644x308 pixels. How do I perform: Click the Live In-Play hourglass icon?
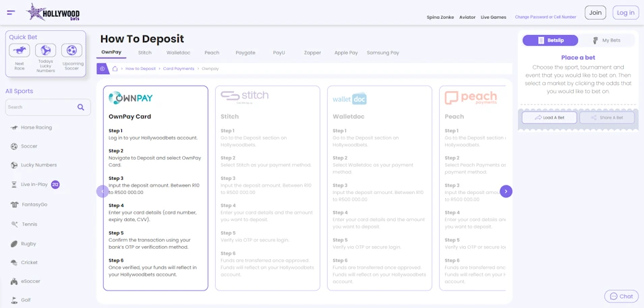pos(14,185)
